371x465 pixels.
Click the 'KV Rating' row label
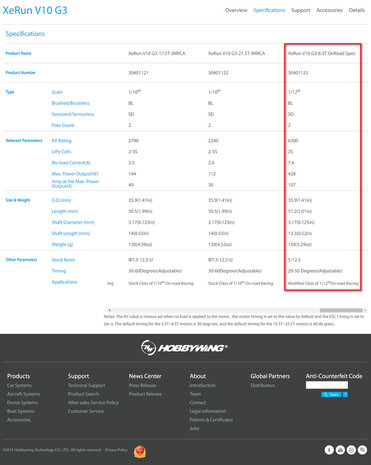(62, 141)
